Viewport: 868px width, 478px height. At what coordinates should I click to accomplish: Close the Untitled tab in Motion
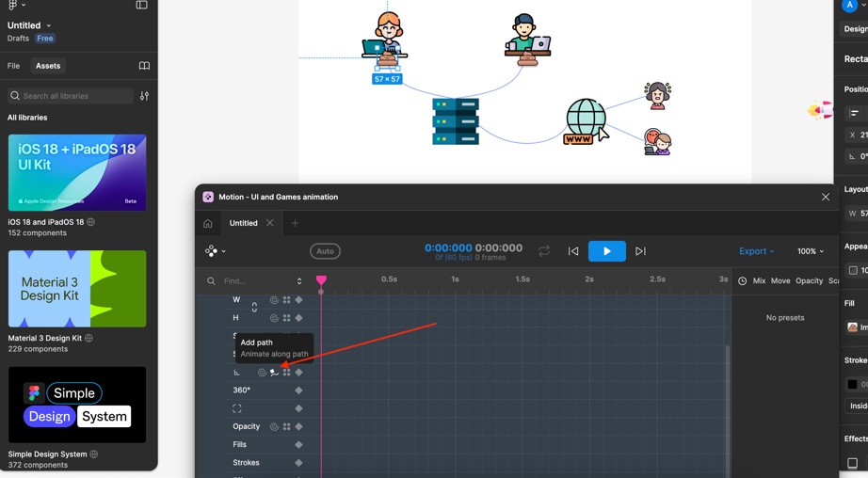coord(269,223)
